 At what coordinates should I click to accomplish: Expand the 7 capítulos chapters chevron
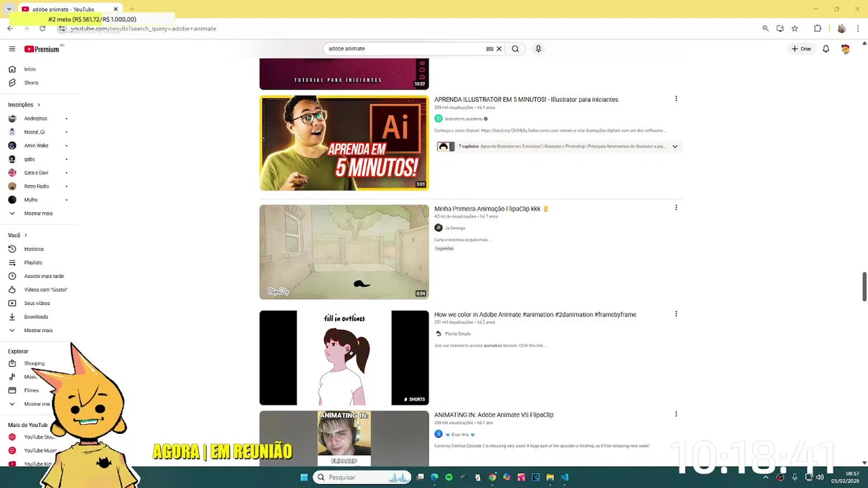pyautogui.click(x=675, y=146)
